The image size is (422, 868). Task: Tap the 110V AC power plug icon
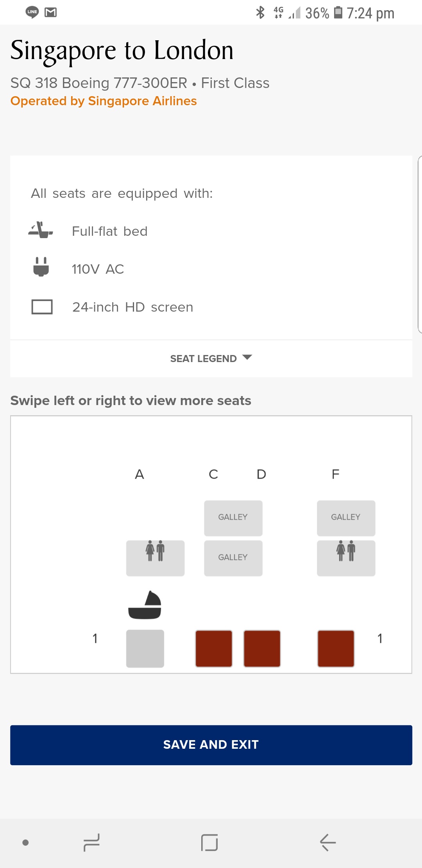pos(41,267)
